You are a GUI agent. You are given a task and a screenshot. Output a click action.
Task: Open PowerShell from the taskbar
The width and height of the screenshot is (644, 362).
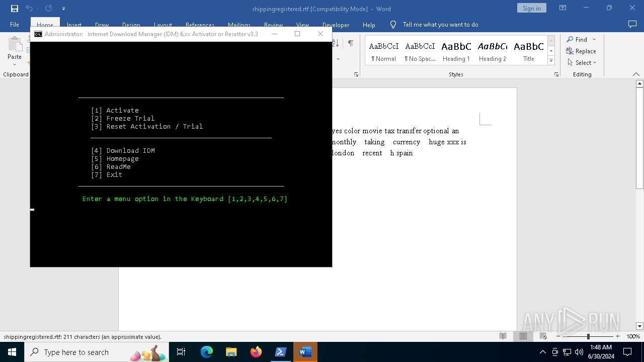tap(281, 352)
